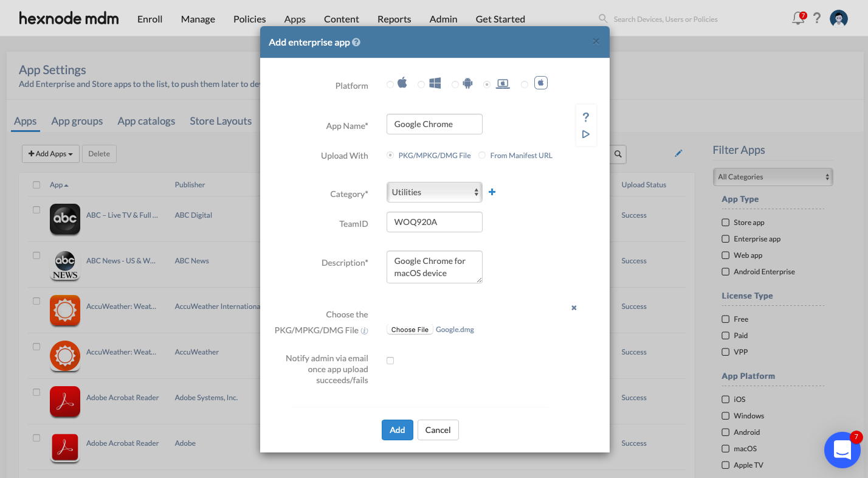
Task: Click the App Name field with Google Chrome
Action: click(x=435, y=124)
